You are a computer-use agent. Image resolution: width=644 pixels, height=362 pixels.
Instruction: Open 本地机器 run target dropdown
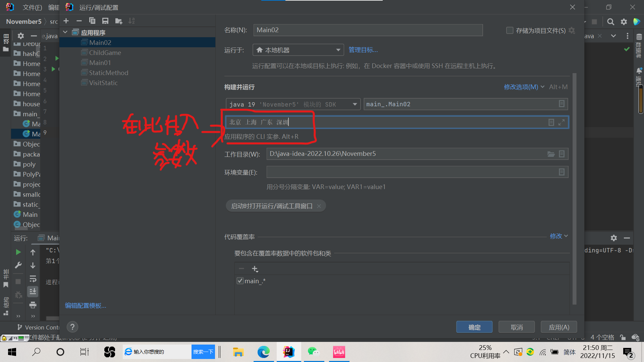298,50
